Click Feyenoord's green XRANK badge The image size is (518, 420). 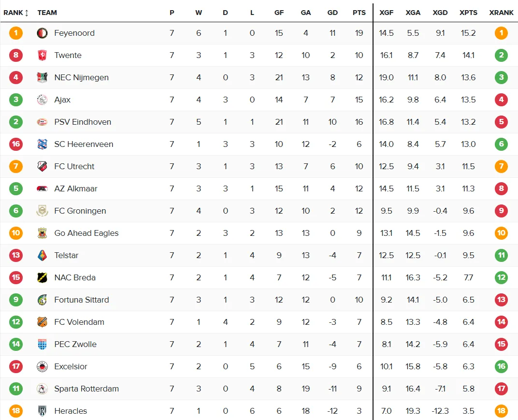501,33
